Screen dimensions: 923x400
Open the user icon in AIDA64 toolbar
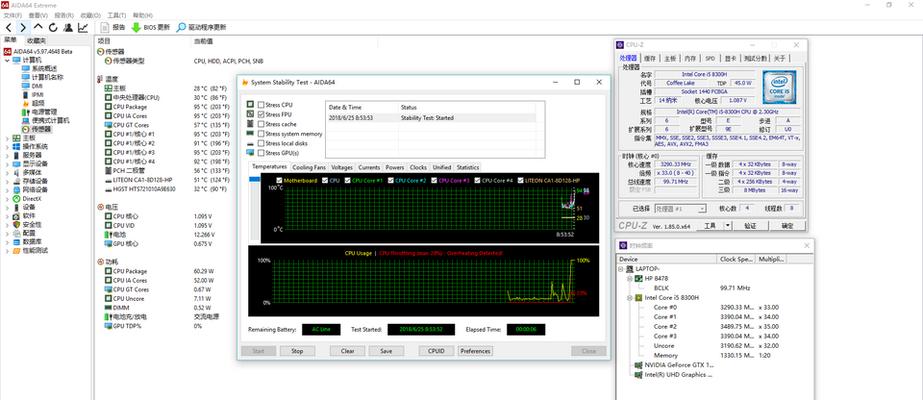click(68, 27)
